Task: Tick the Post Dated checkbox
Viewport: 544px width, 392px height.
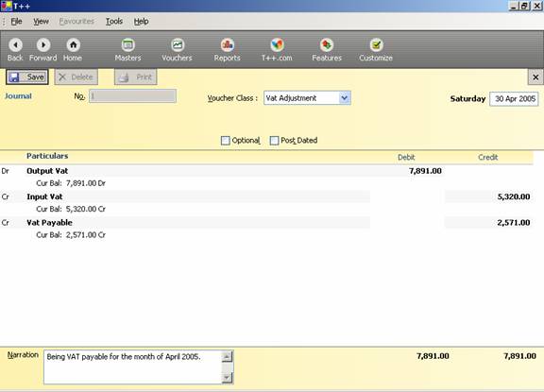Action: coord(274,141)
